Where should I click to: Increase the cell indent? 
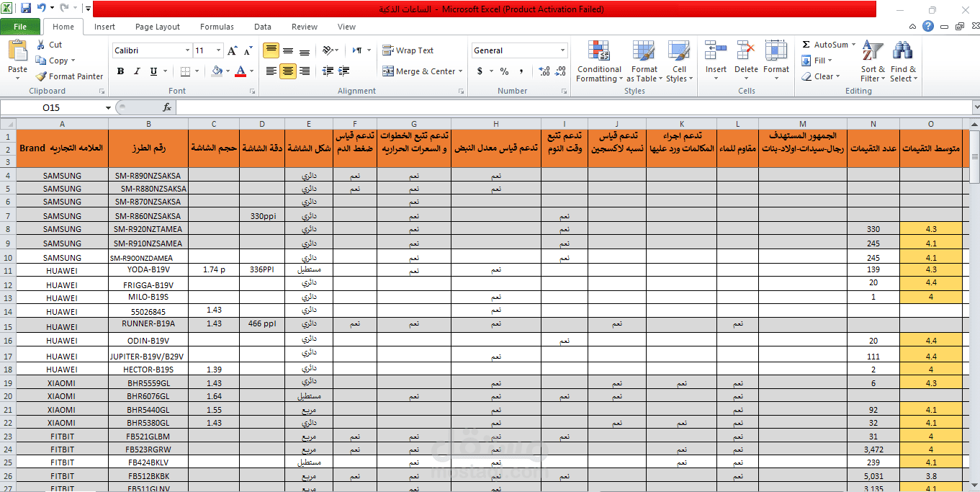[x=342, y=71]
